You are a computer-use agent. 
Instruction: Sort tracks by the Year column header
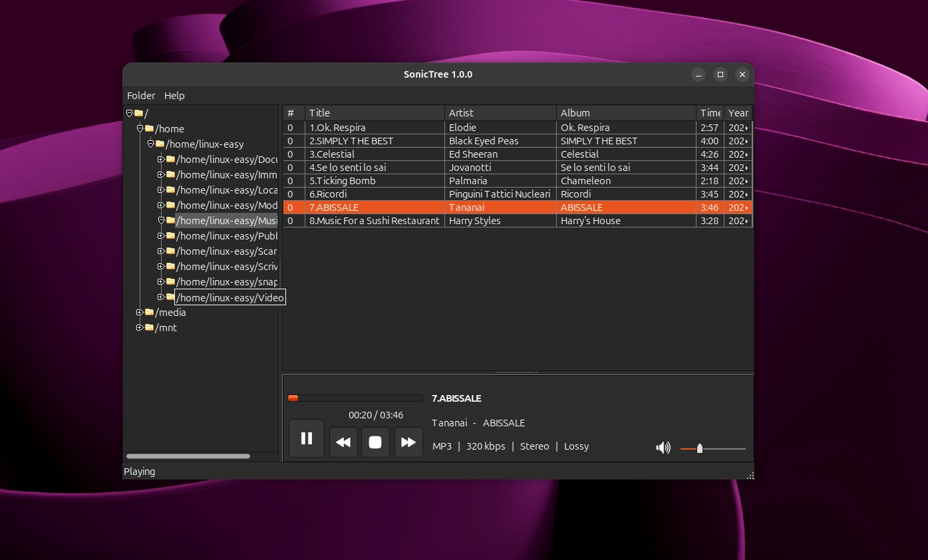pos(738,113)
